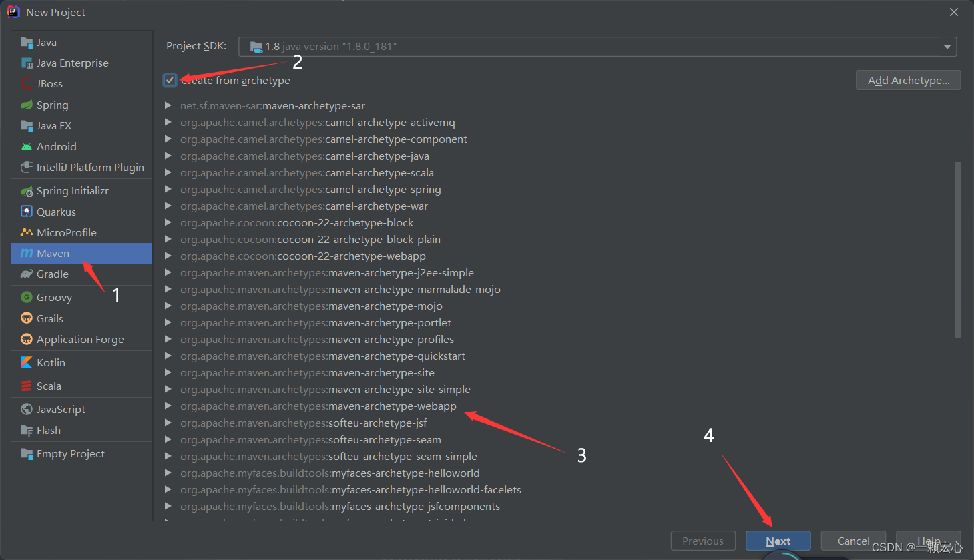Select Kotlin project type label
This screenshot has height=560, width=974.
click(x=51, y=362)
